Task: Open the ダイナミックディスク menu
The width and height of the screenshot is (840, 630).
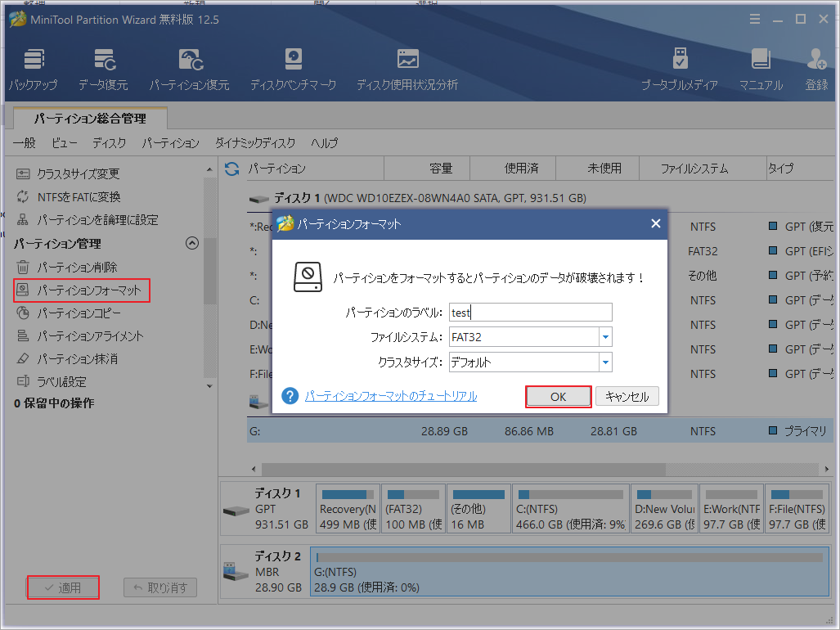Action: [x=255, y=143]
